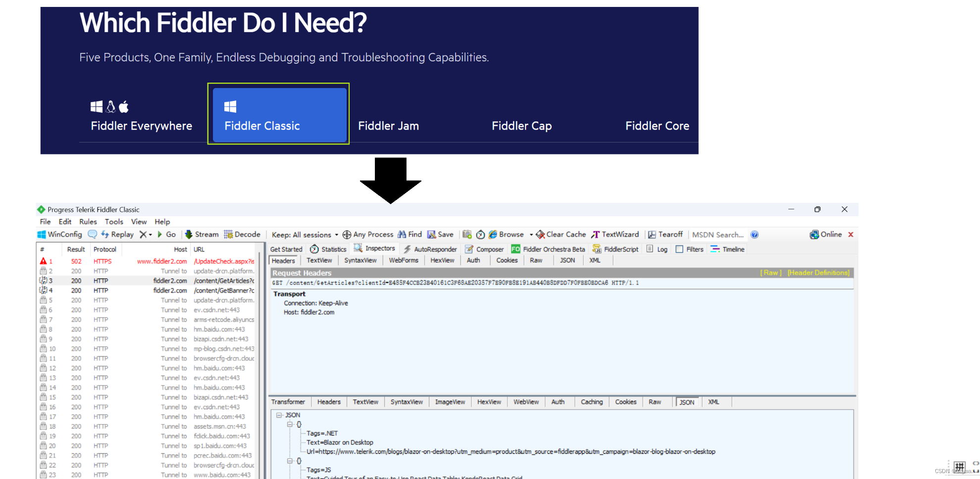Screen dimensions: 980x479
Task: Launch Browse with Internet Explorer icon
Action: pyautogui.click(x=506, y=235)
